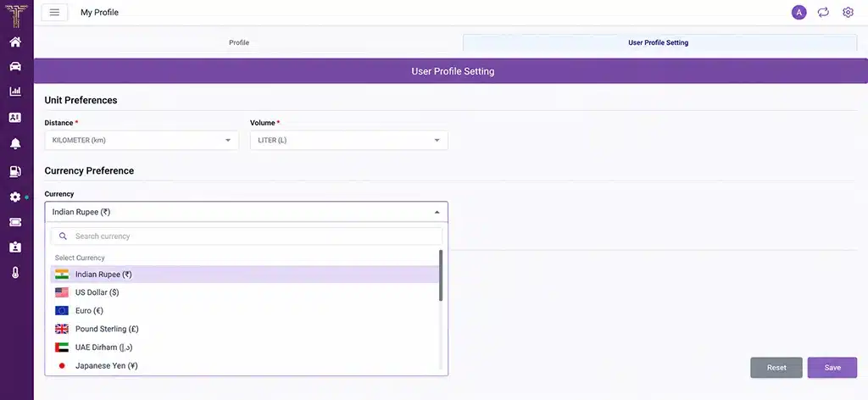Open the top-right settings gear
Screen dimensions: 868x400
(x=848, y=12)
